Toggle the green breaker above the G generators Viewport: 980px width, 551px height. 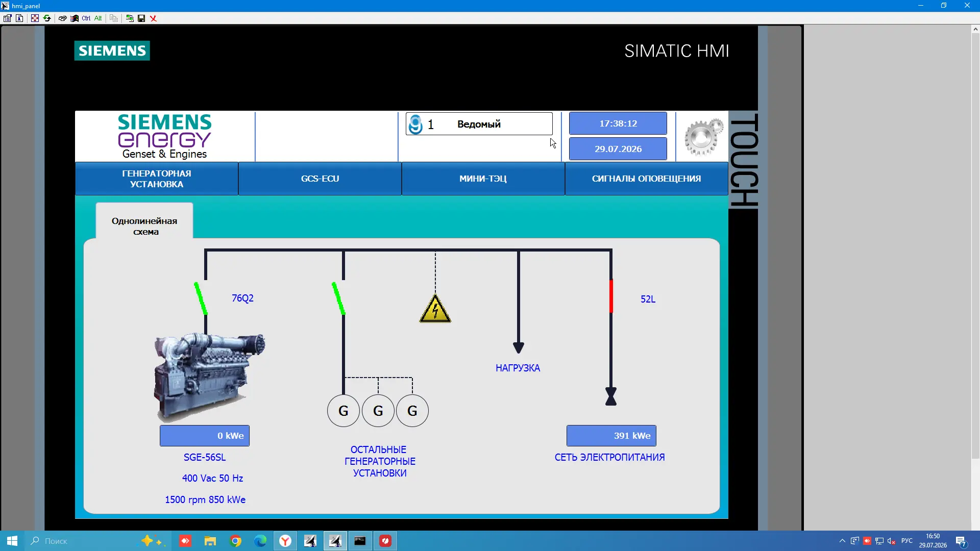(338, 299)
